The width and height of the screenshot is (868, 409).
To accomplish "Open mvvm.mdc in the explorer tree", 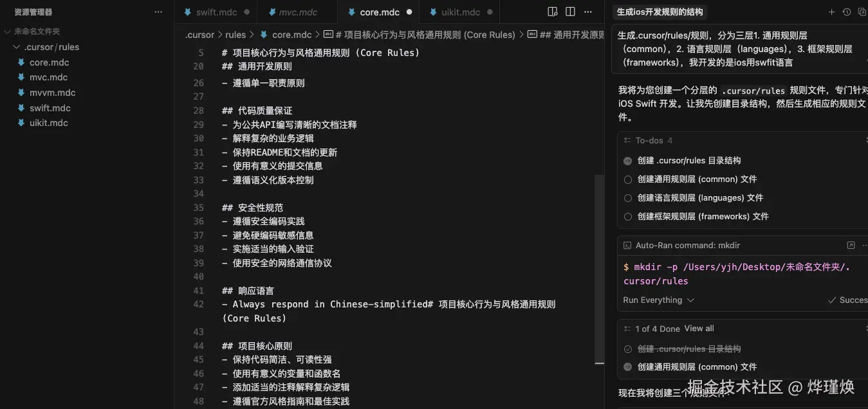I will [x=53, y=93].
